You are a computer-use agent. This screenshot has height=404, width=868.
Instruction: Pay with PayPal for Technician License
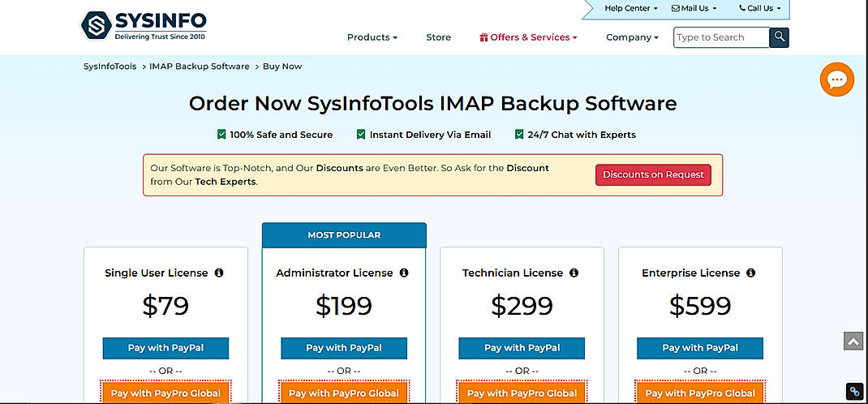point(522,348)
